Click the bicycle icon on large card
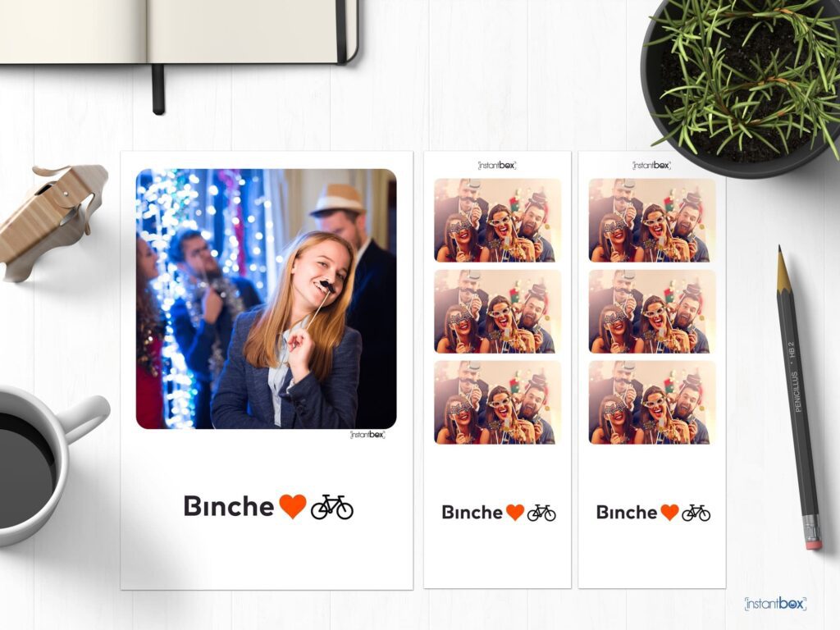Viewport: 840px width, 630px height. click(x=332, y=507)
